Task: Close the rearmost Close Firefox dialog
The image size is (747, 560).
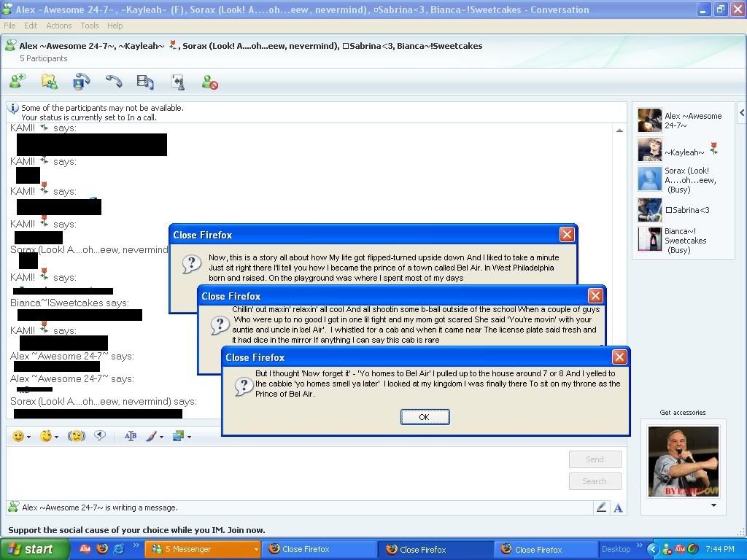Action: [x=566, y=234]
